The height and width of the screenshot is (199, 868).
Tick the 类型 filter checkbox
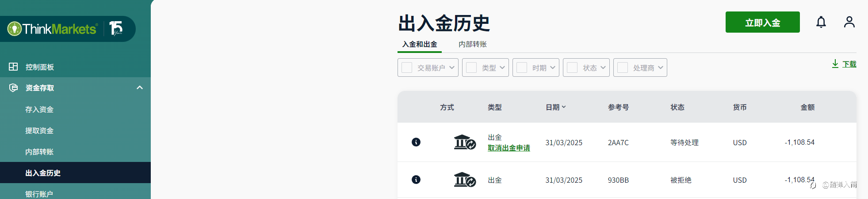tap(471, 68)
